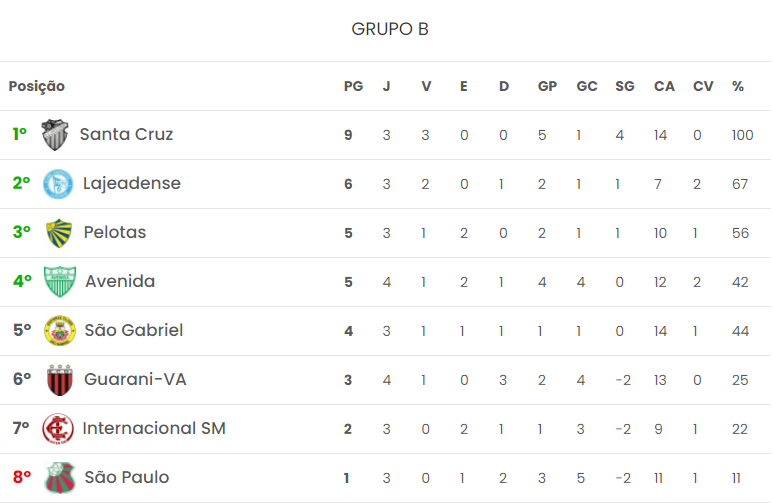The height and width of the screenshot is (503, 773).
Task: Select the Internacional SM team name
Action: (154, 428)
